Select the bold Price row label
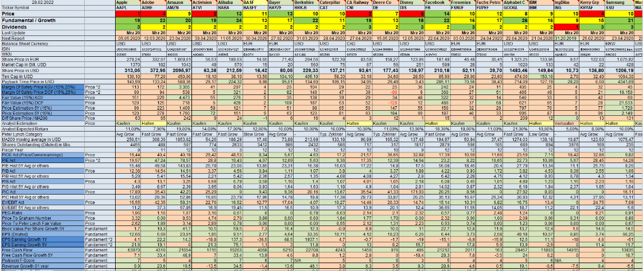The height and width of the screenshot is (271, 644). coord(42,13)
